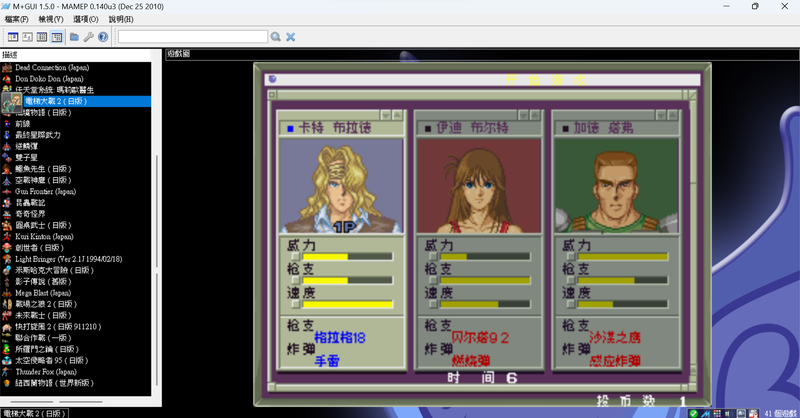Open the 檢視(V) menu
Viewport: 800px width, 418px height.
(51, 19)
